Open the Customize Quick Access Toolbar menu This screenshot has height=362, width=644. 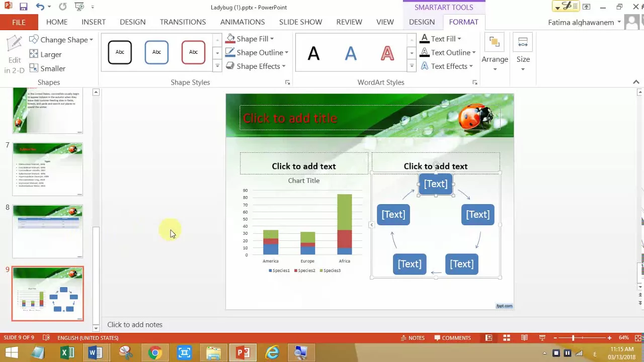[x=93, y=7]
